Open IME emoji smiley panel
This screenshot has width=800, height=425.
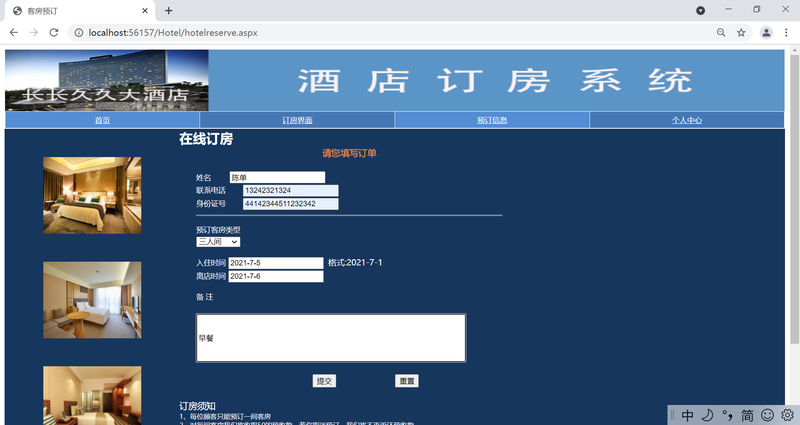coord(767,415)
